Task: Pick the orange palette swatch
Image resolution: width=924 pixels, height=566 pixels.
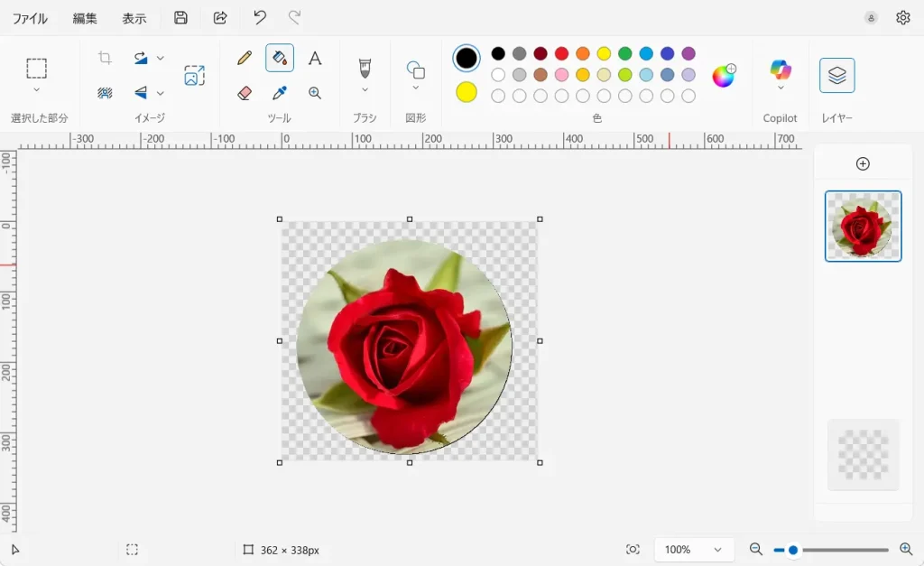Action: (583, 53)
